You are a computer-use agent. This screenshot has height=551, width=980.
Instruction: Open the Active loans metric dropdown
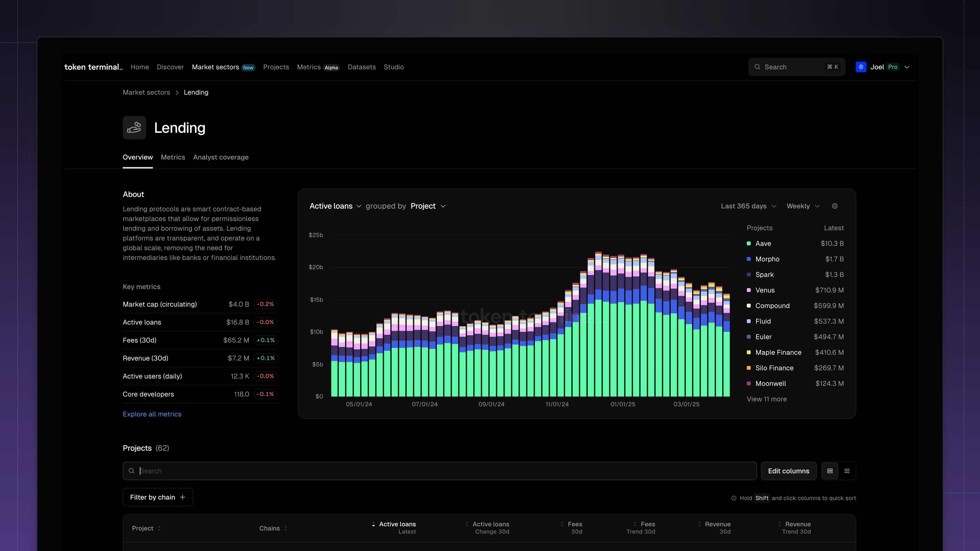click(x=335, y=206)
